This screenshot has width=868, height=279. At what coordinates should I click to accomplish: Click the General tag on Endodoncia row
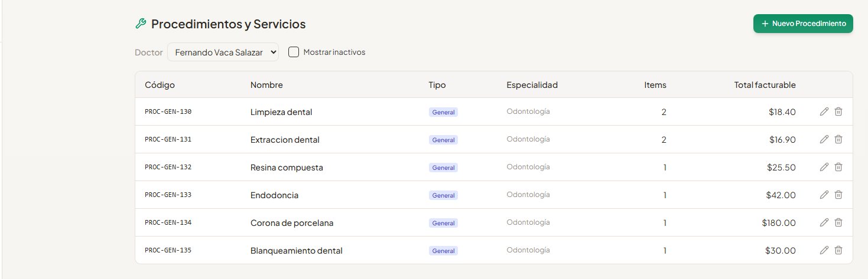pyautogui.click(x=443, y=195)
